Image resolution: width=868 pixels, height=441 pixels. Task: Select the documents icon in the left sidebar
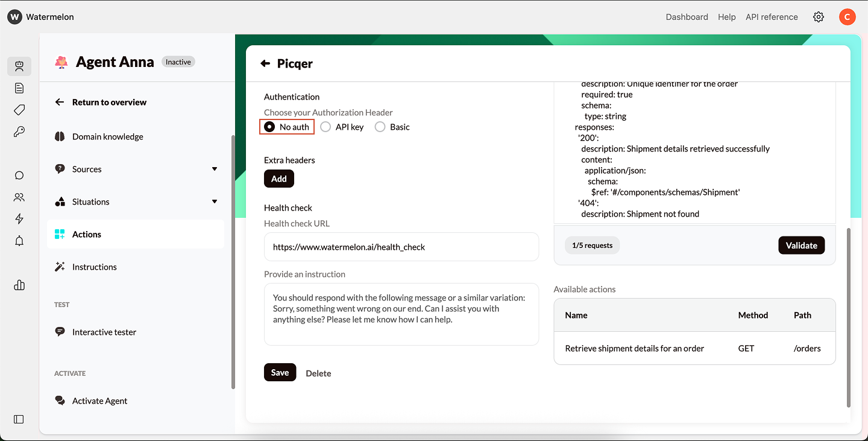click(x=19, y=87)
